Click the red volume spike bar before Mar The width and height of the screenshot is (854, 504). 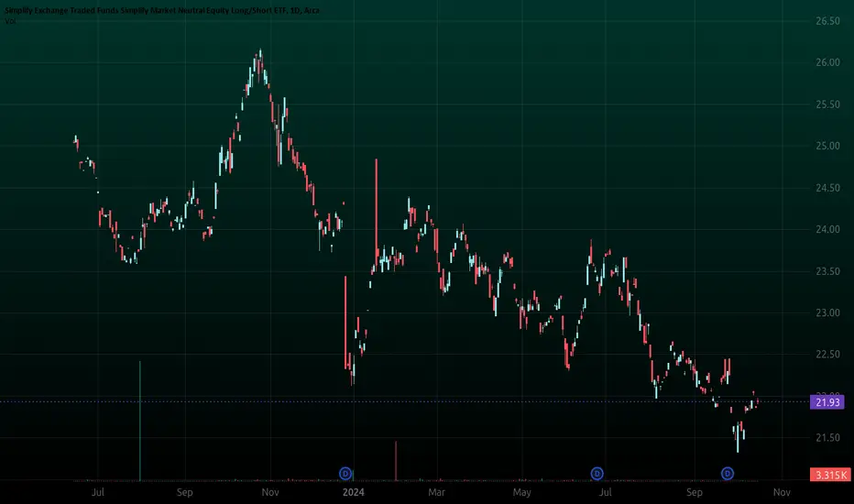(396, 461)
